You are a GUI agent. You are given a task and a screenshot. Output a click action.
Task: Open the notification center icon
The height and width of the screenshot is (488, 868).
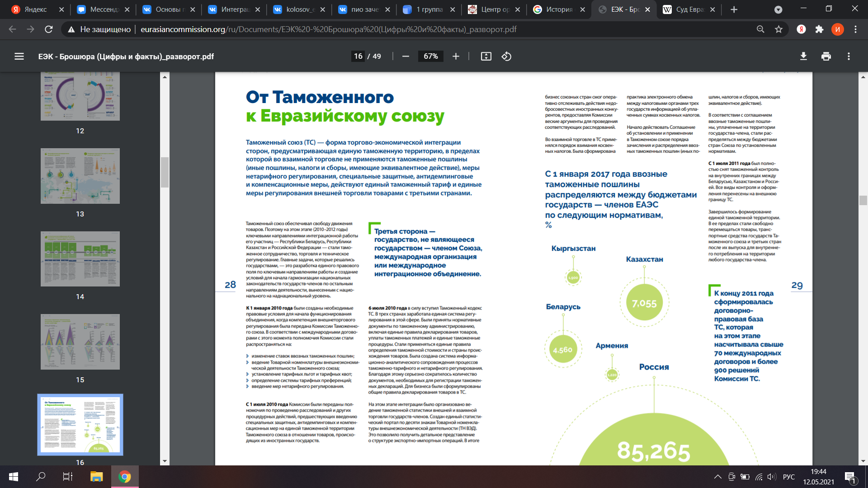850,477
